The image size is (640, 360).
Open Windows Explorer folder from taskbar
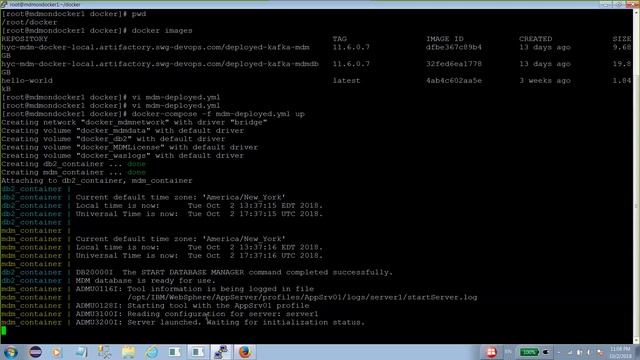tap(128, 352)
